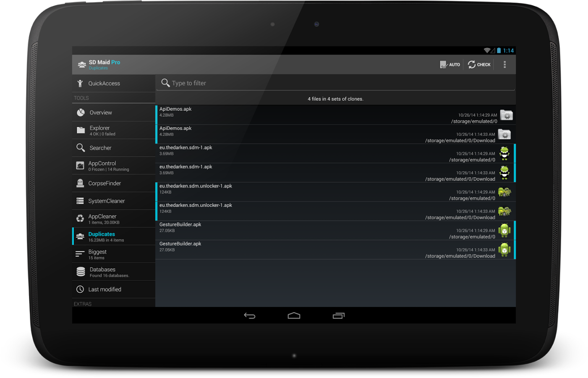Run the CHECK duplicates scan
The height and width of the screenshot is (378, 588).
click(479, 65)
